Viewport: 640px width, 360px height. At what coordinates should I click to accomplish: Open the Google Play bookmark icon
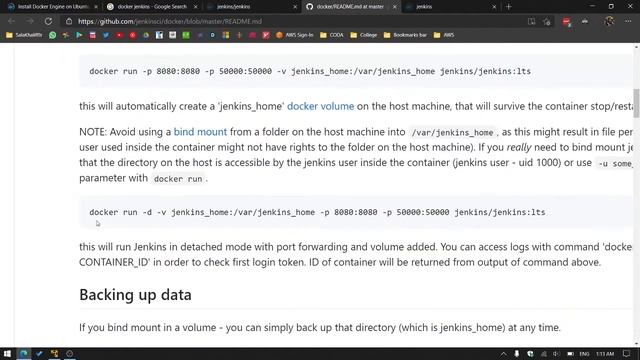tap(79, 35)
